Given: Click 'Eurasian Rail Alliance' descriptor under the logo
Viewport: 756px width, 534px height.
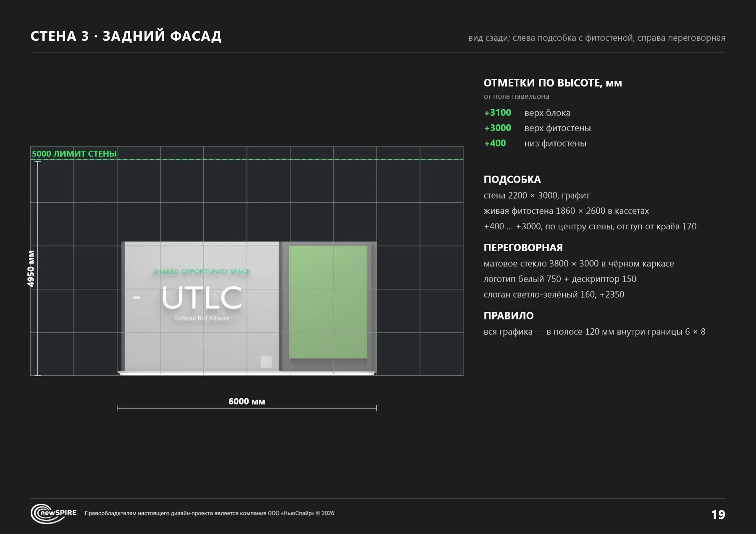Looking at the screenshot, I should tap(202, 318).
